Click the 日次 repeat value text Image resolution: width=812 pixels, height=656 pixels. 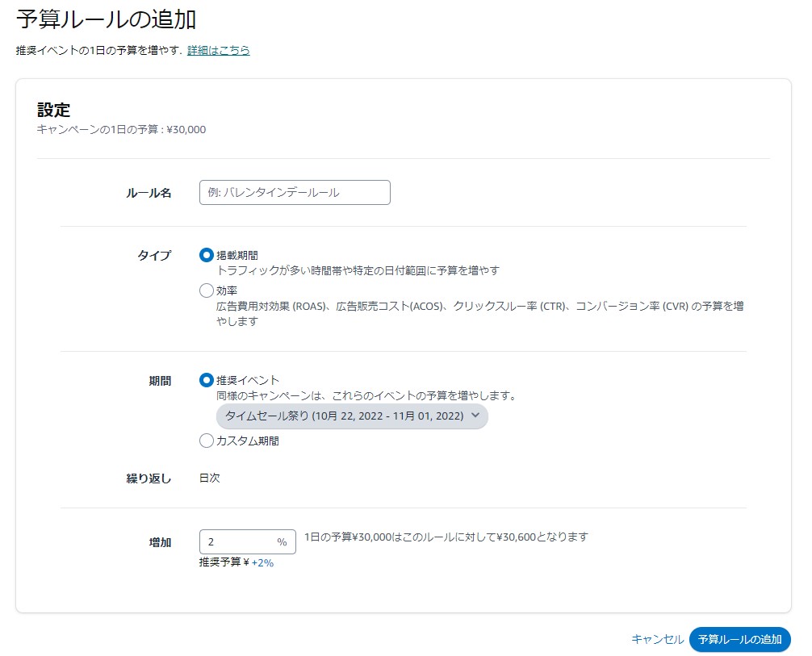click(210, 478)
